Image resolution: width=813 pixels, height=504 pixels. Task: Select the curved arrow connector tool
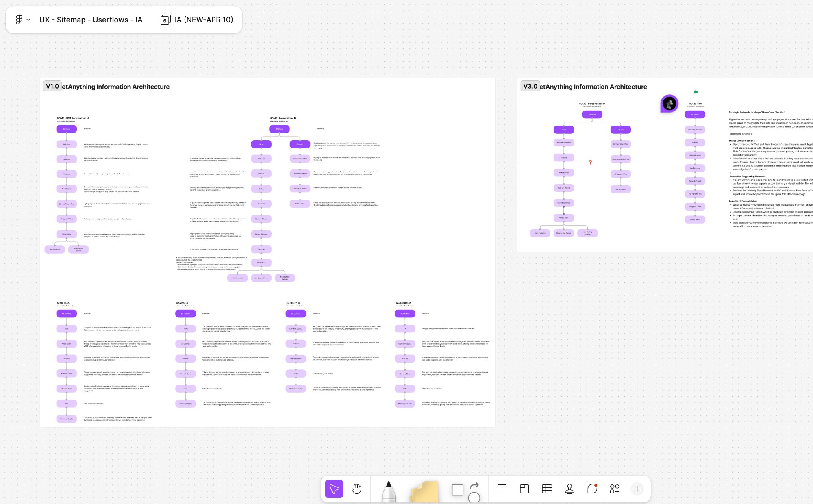click(474, 485)
